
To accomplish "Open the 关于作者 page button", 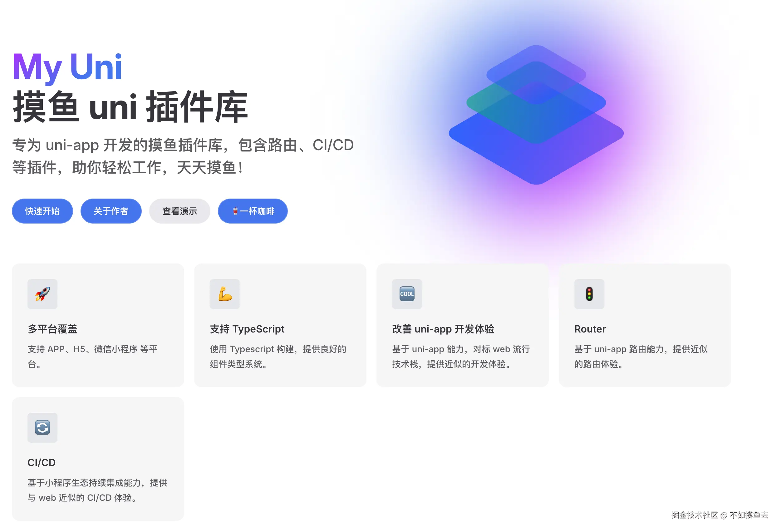I will point(111,211).
